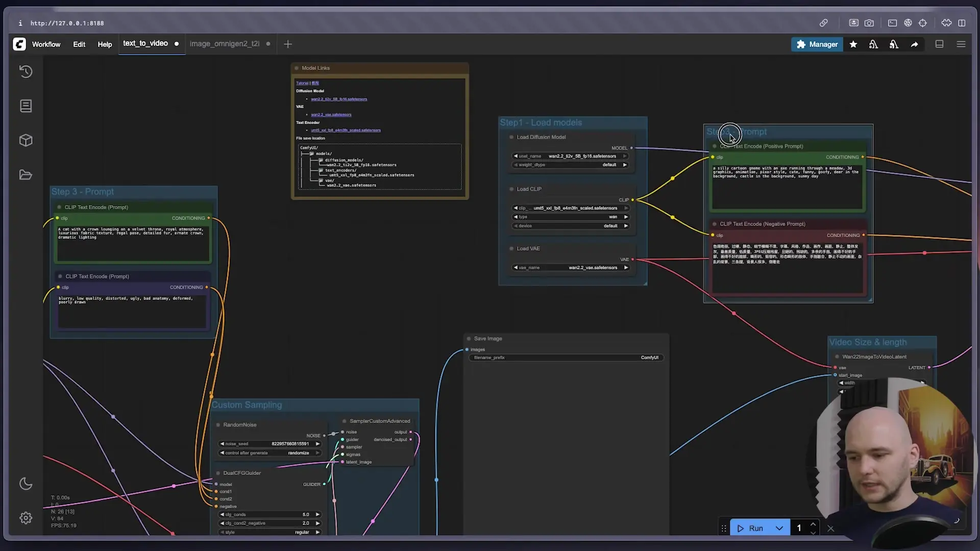Viewport: 980px width, 551px height.
Task: Switch to the image_omnigen2_t2i tab
Action: point(225,44)
